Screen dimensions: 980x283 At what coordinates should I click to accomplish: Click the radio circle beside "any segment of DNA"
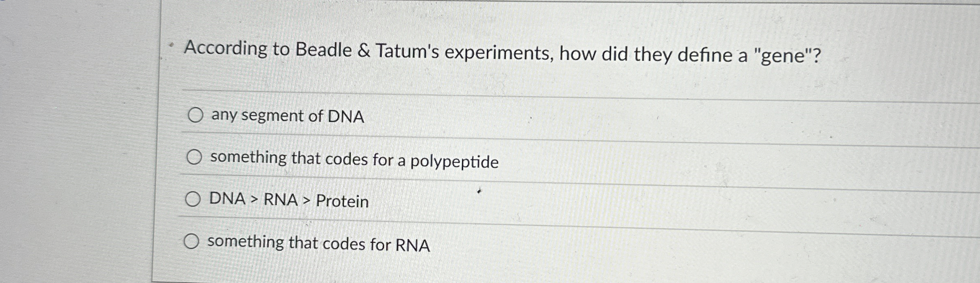point(195,116)
